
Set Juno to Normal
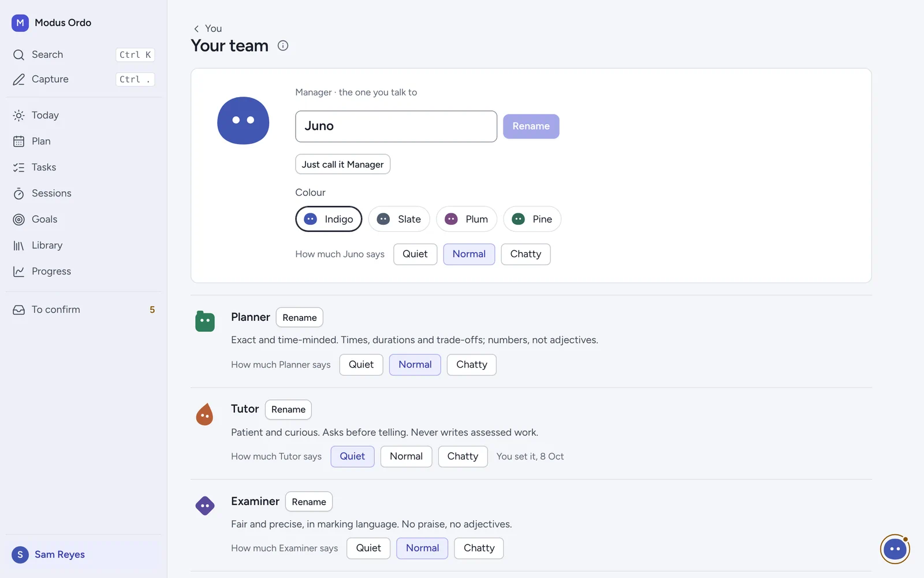coord(469,254)
